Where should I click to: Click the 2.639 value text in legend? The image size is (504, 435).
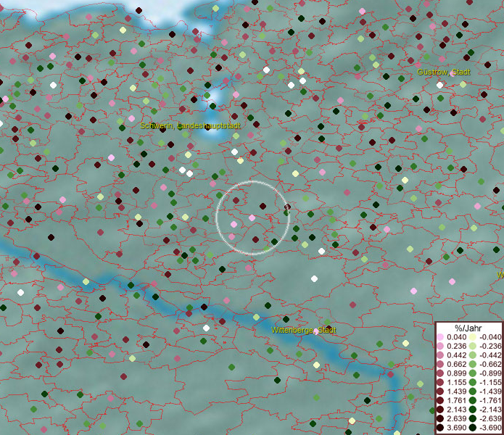(455, 419)
